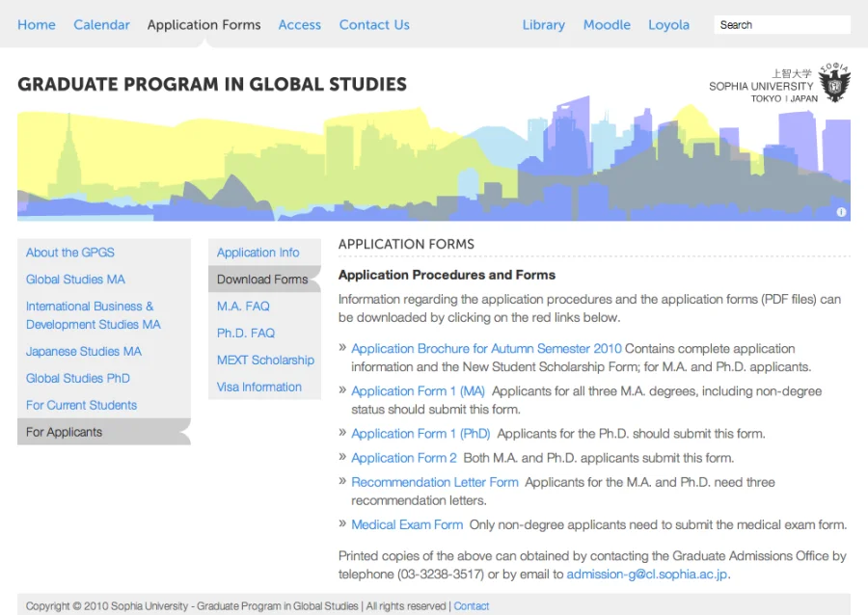The width and height of the screenshot is (868, 615).
Task: Open the Library link in the header
Action: (x=544, y=25)
